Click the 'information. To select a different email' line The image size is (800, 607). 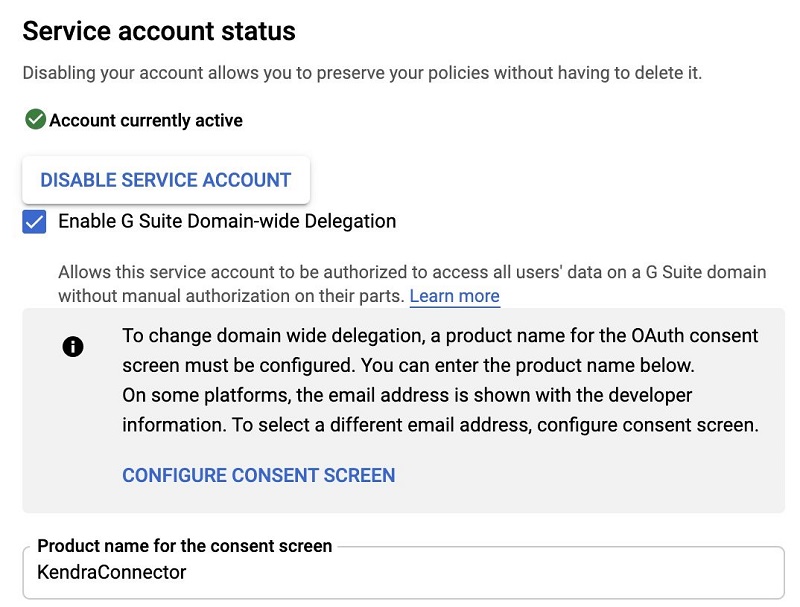440,425
